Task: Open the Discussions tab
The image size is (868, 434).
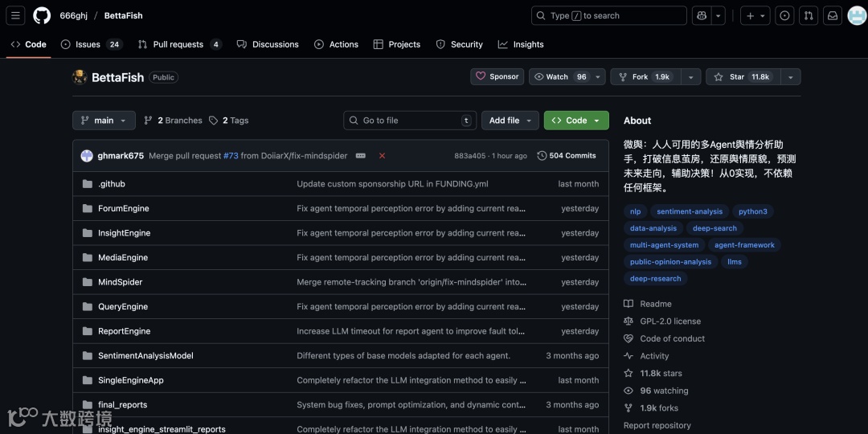Action: pyautogui.click(x=268, y=44)
